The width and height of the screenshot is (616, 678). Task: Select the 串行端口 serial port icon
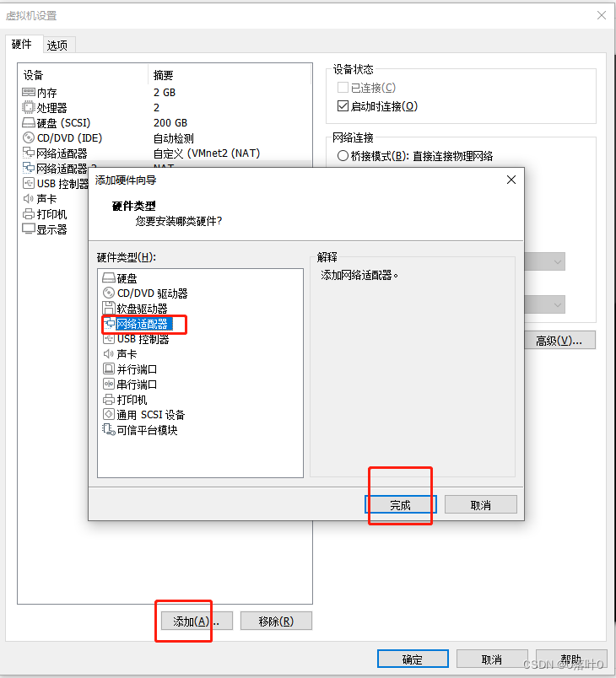pos(109,384)
